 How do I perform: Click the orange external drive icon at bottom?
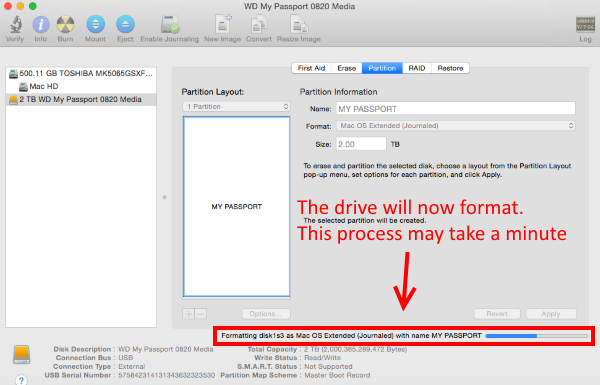(21, 354)
